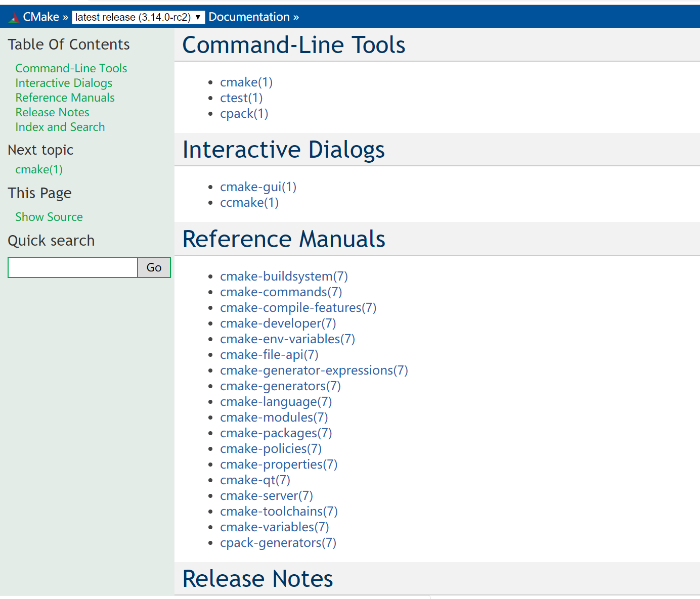700x599 pixels.
Task: Open the release version dropdown
Action: pos(138,17)
